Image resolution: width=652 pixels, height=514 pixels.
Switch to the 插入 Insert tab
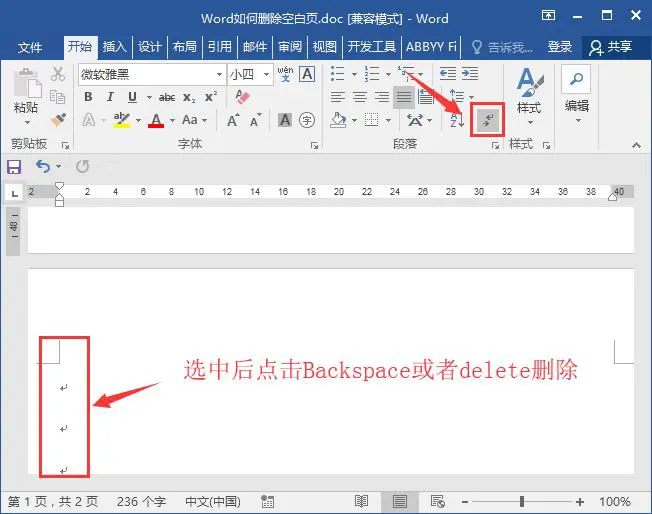coord(114,47)
